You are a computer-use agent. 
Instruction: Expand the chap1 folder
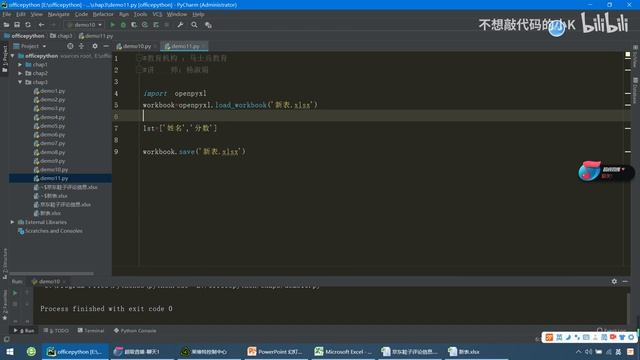point(20,64)
